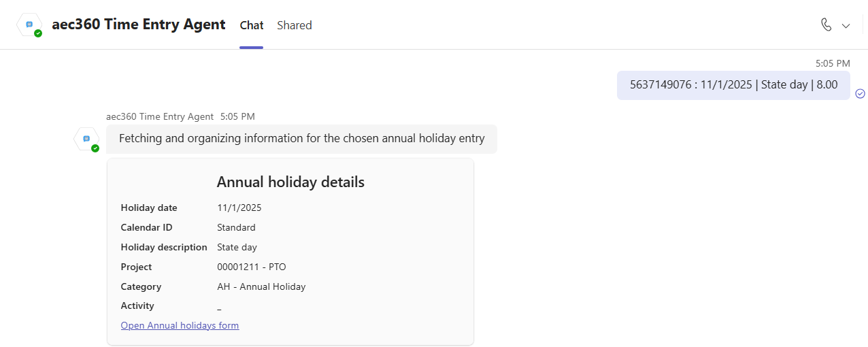868x347 pixels.
Task: Click the Project value 00001211 - PTO
Action: [x=251, y=267]
